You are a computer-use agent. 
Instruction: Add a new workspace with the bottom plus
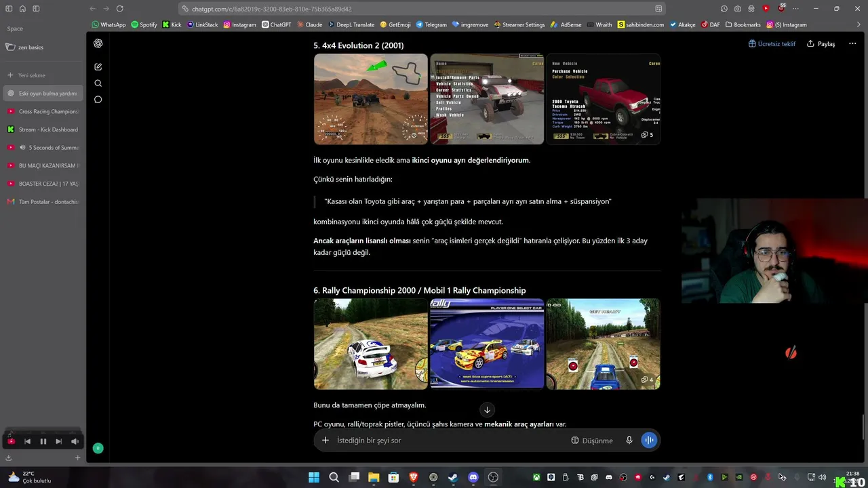(x=77, y=458)
